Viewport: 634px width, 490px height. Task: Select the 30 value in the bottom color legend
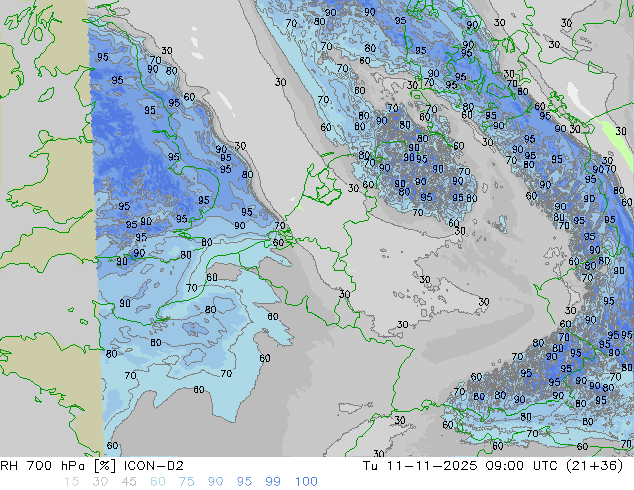100,482
